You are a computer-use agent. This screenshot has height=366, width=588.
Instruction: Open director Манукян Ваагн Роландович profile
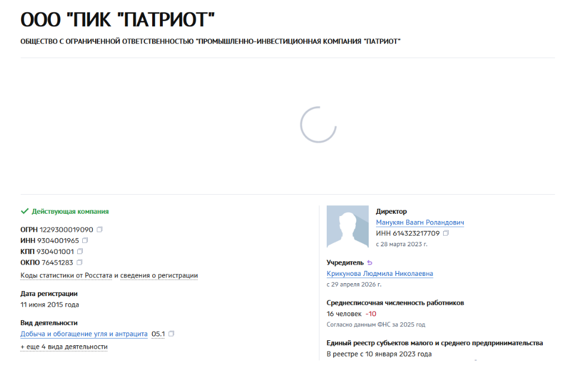pos(420,222)
